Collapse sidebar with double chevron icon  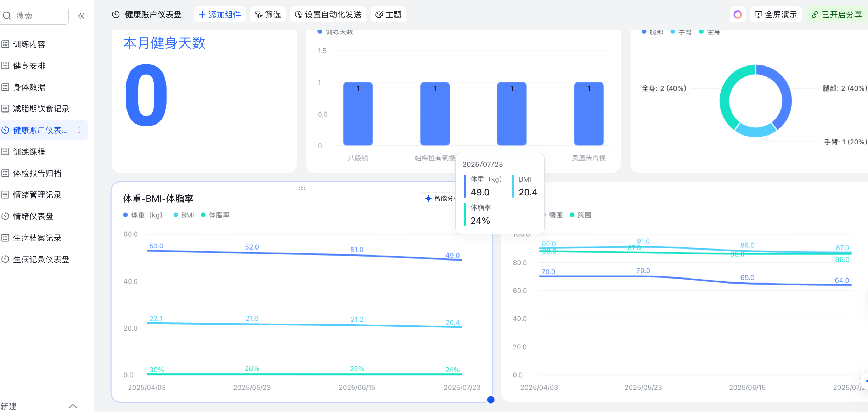click(x=81, y=16)
